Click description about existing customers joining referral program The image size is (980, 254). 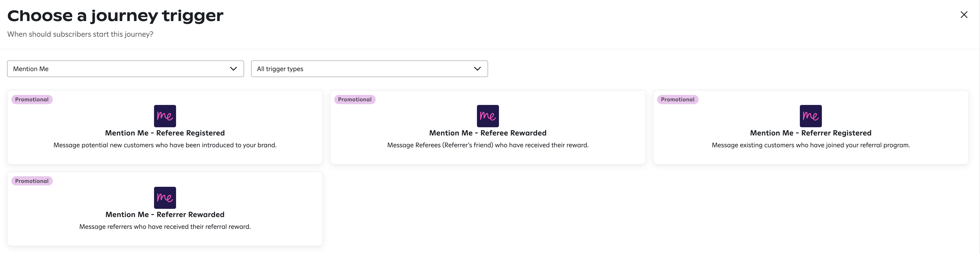pos(811,145)
